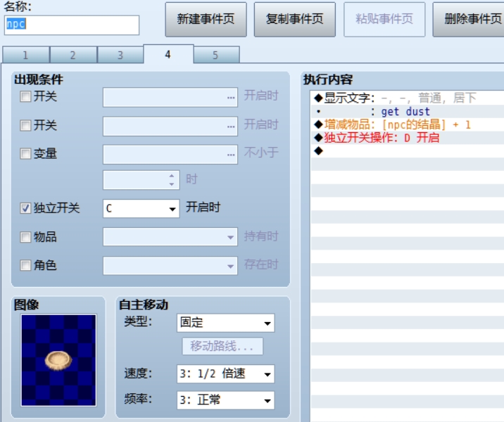Select the 独立开关操作 D 开启 command
This screenshot has width=504, height=422.
pos(407,138)
